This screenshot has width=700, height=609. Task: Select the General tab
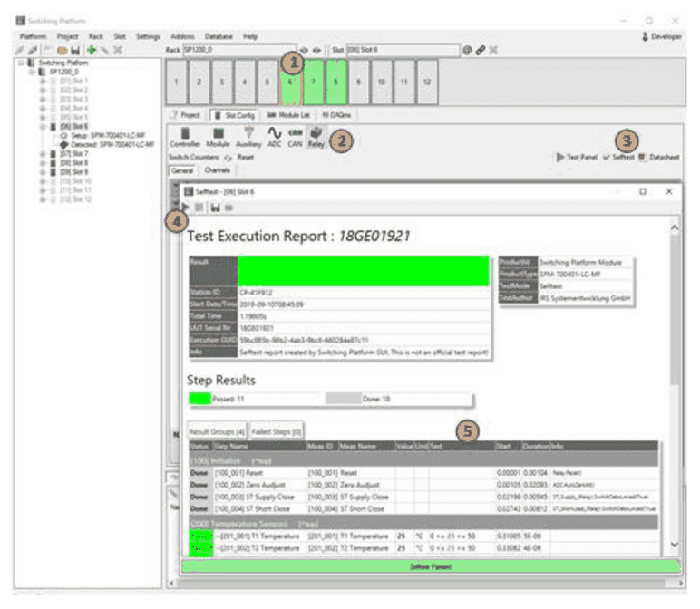pos(182,170)
